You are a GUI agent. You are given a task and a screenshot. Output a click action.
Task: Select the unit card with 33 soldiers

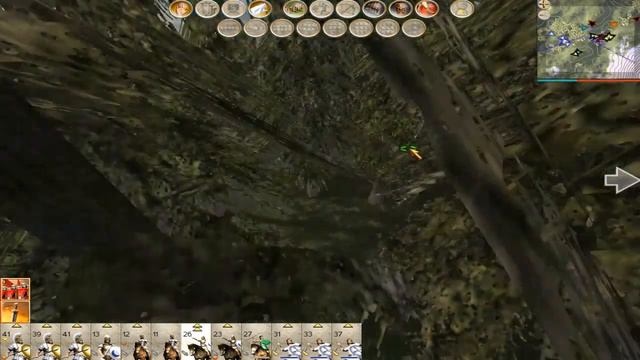coord(317,342)
